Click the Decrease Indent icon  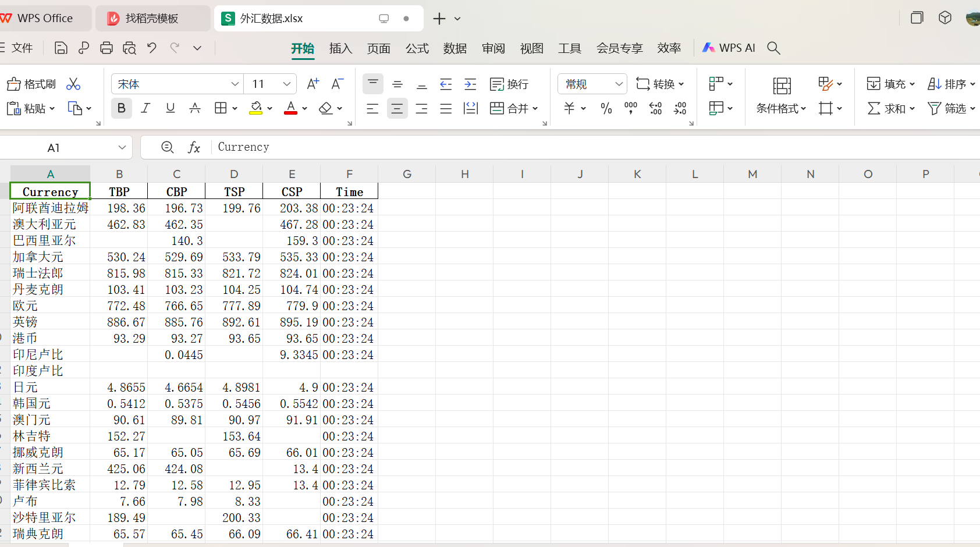click(446, 84)
